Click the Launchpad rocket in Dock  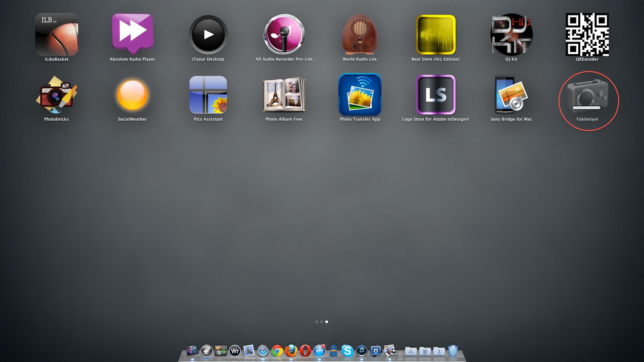pyautogui.click(x=207, y=351)
